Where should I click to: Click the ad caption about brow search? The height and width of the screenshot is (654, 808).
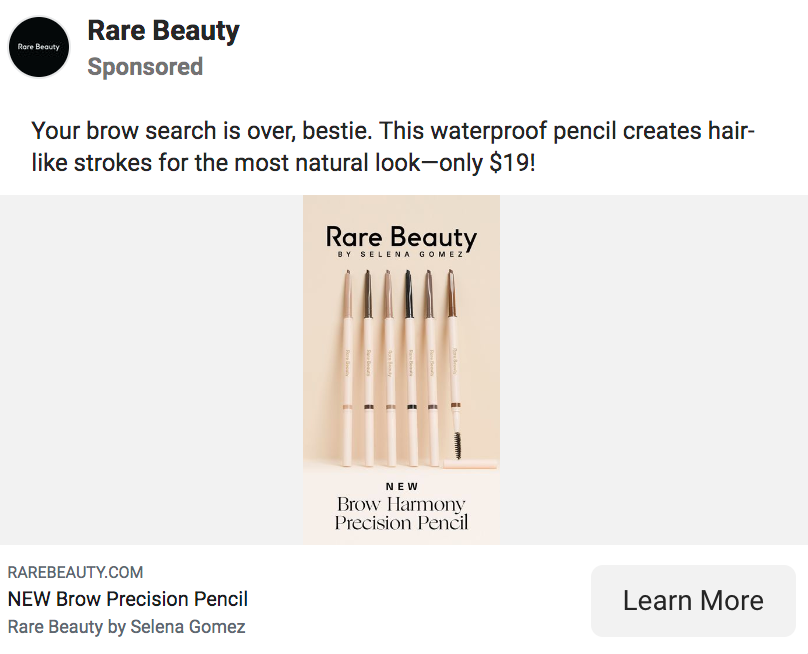(x=392, y=146)
